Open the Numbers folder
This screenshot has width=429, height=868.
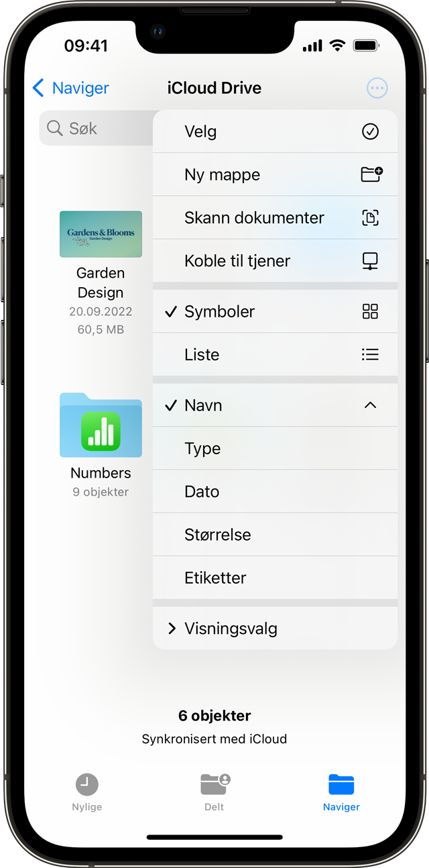pyautogui.click(x=101, y=425)
